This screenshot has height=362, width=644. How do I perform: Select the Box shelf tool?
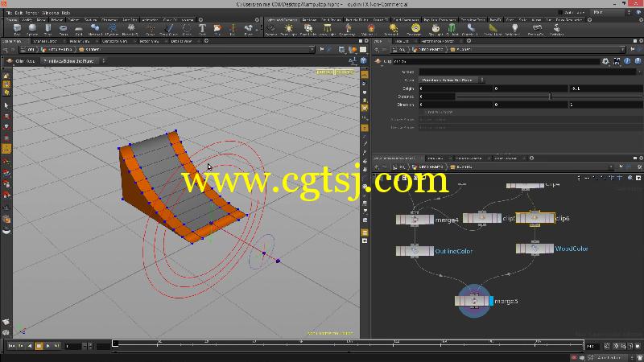click(x=17, y=29)
